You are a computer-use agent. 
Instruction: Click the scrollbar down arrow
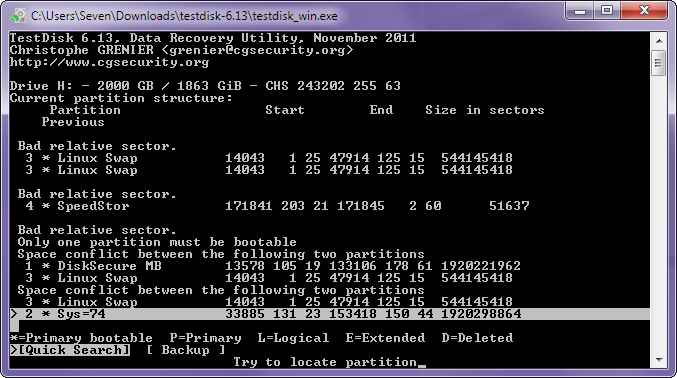(659, 360)
